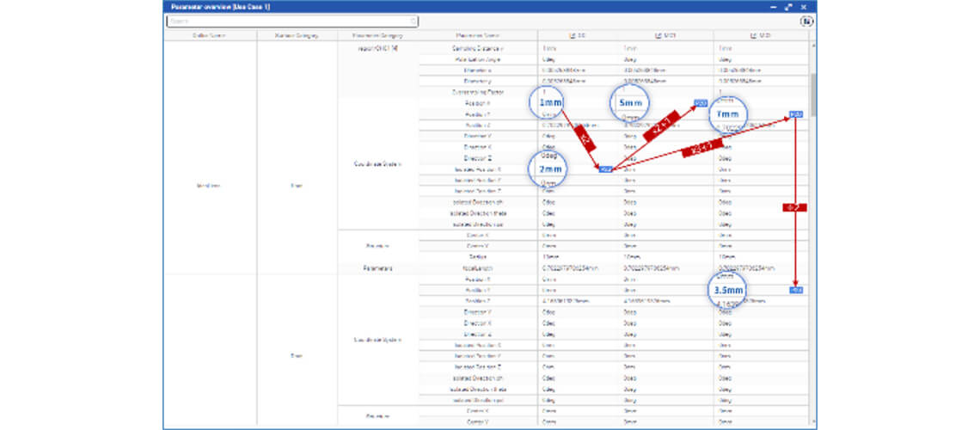Click the icon in the second value column header

click(658, 36)
